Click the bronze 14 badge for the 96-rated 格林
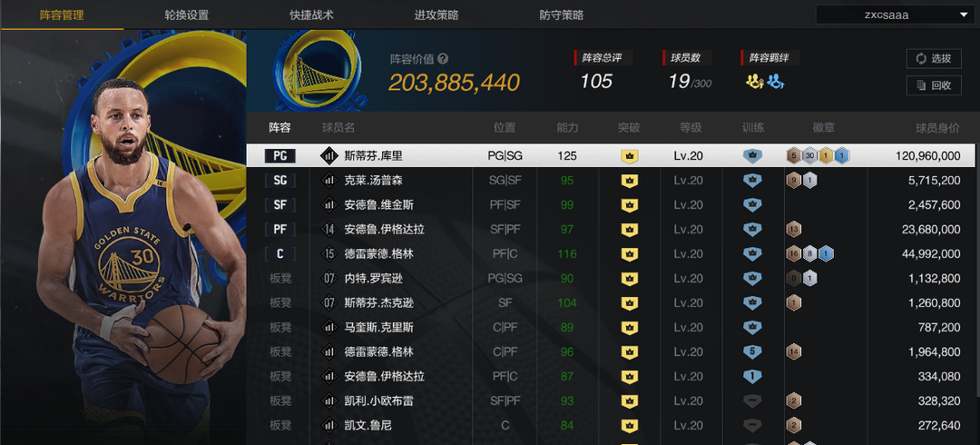 click(794, 351)
